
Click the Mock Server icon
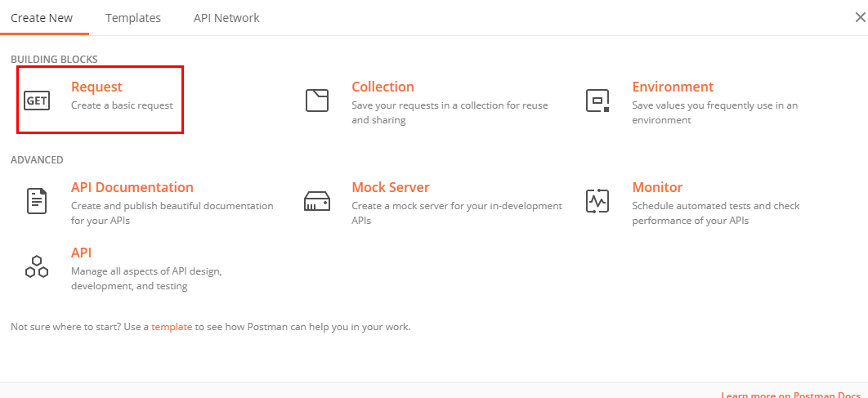click(317, 201)
